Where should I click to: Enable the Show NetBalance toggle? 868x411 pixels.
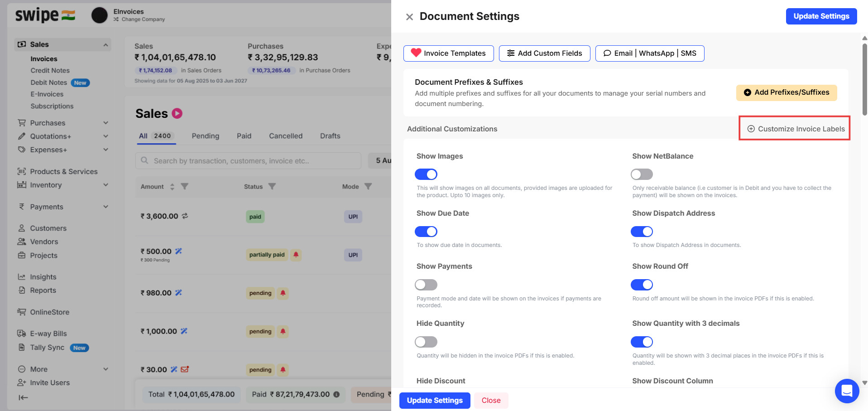point(642,174)
